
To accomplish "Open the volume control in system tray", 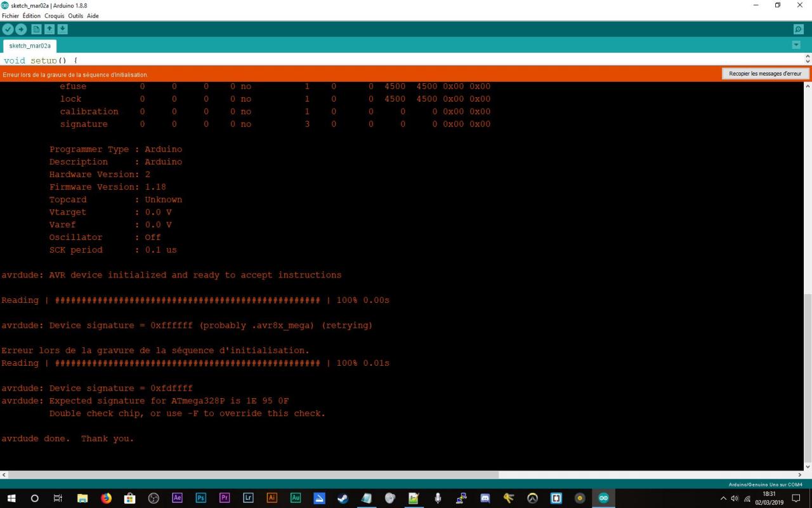I will tap(735, 498).
